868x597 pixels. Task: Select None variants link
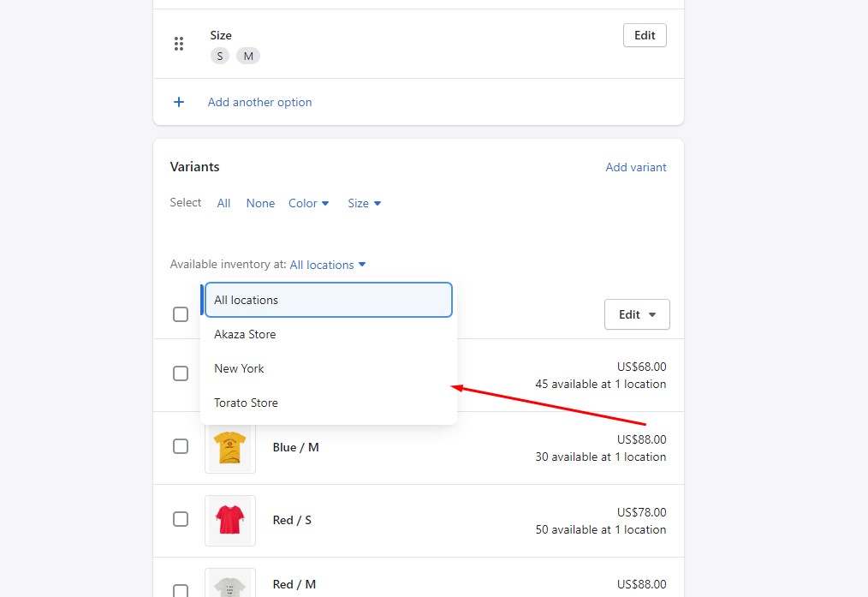260,203
